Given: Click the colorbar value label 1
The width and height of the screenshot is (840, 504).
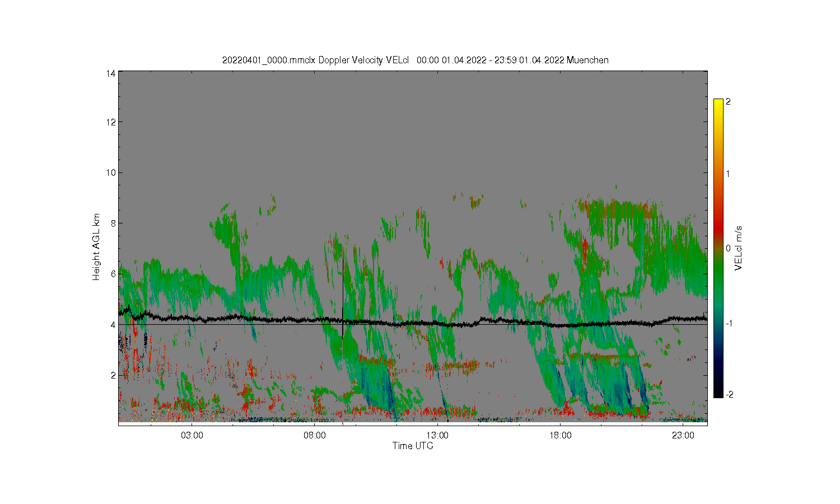Looking at the screenshot, I should click(x=728, y=174).
